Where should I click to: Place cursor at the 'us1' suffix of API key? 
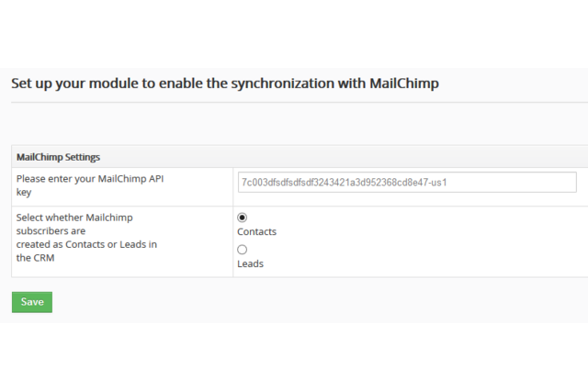pos(437,183)
